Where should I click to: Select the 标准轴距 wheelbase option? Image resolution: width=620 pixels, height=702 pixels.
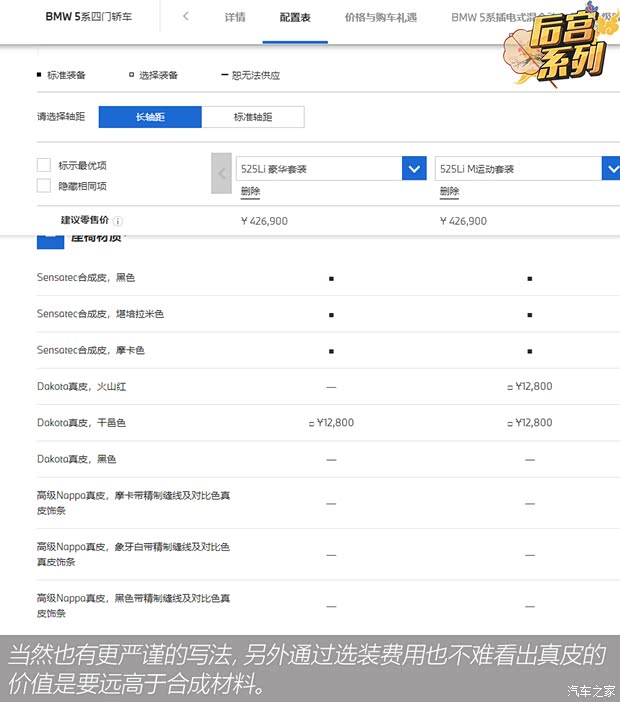(x=253, y=117)
